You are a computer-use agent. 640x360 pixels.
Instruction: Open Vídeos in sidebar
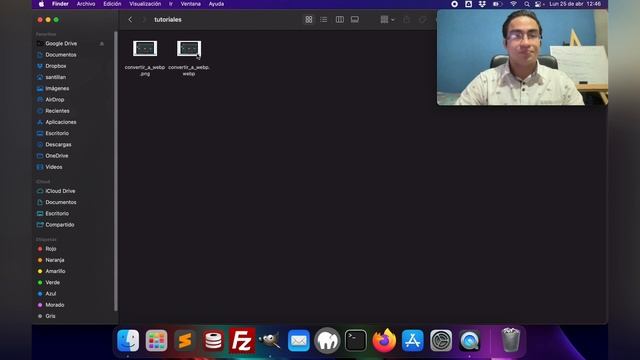point(53,167)
